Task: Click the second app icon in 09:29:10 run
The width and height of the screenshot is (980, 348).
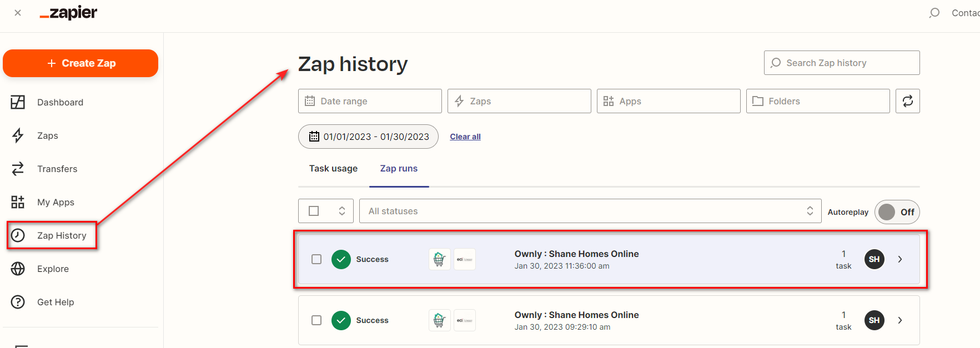Action: pos(465,320)
